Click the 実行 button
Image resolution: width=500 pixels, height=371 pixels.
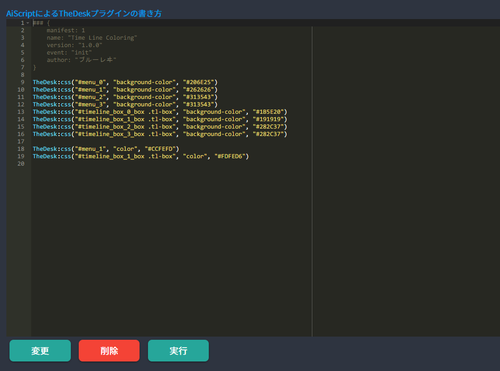coord(178,351)
